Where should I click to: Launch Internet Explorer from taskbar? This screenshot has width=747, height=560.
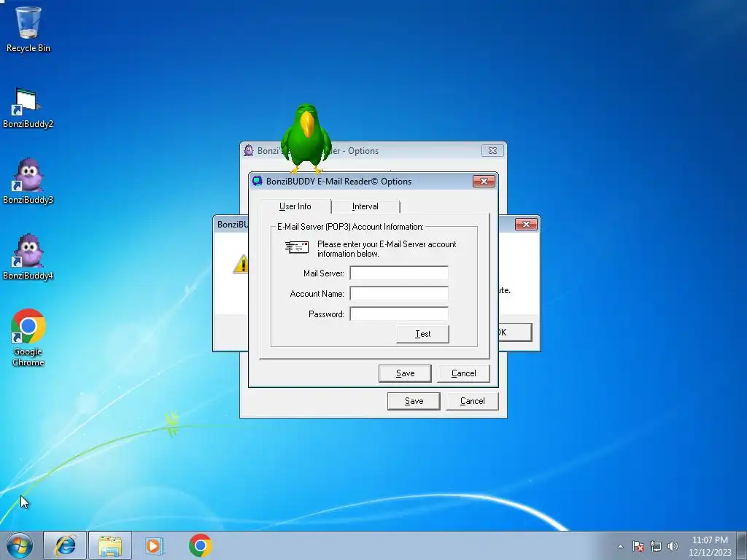coord(65,545)
